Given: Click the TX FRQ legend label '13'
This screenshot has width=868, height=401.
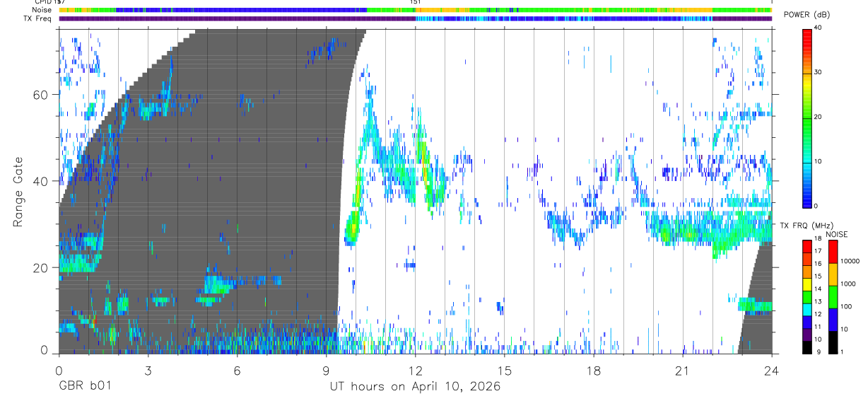Looking at the screenshot, I should (818, 301).
